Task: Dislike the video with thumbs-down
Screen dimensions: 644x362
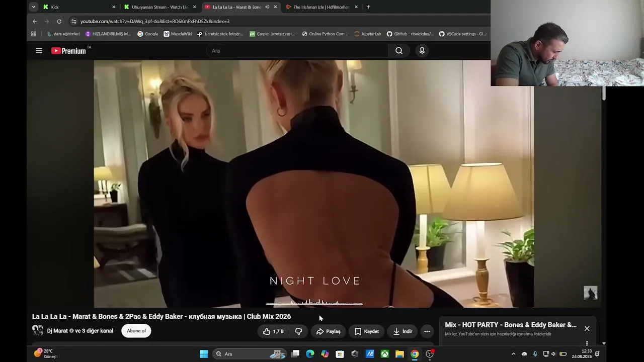Action: point(298,331)
